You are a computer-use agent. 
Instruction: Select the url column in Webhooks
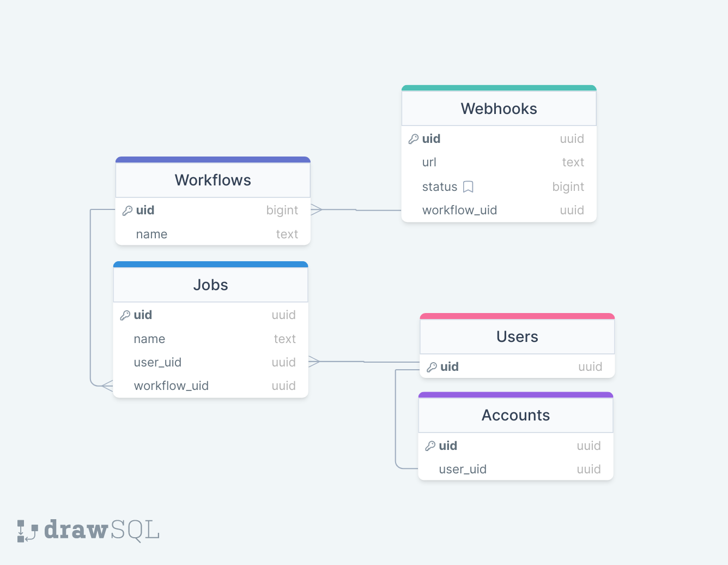(x=499, y=163)
